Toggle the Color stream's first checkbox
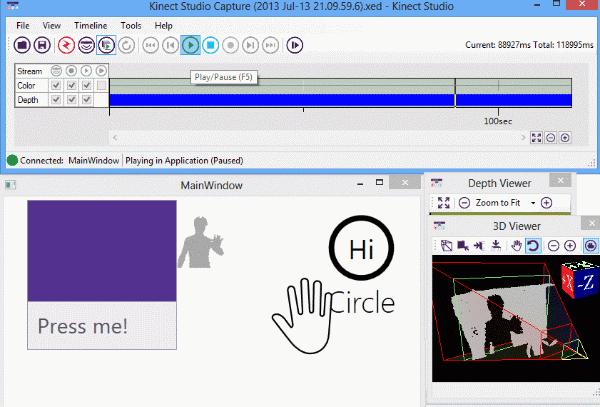 point(56,85)
